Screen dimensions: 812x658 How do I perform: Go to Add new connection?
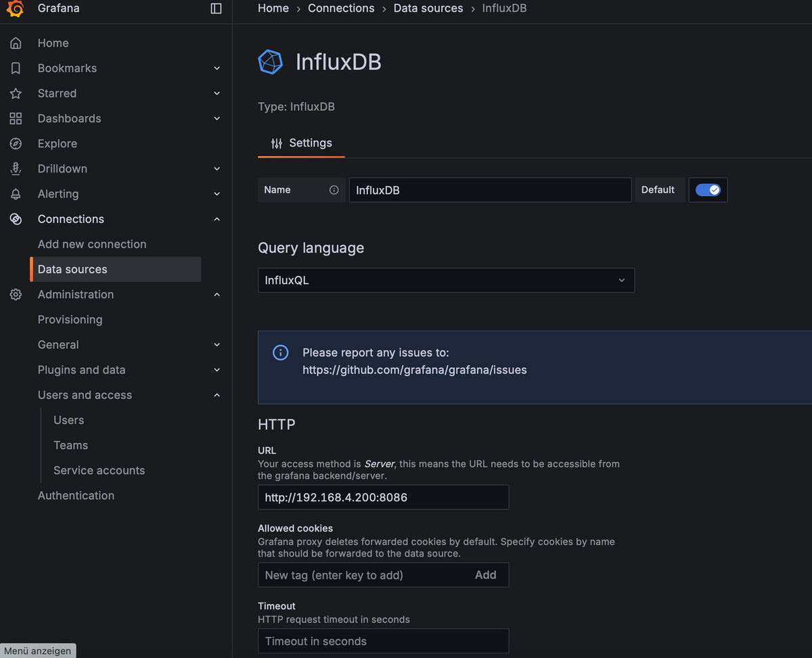(x=92, y=244)
